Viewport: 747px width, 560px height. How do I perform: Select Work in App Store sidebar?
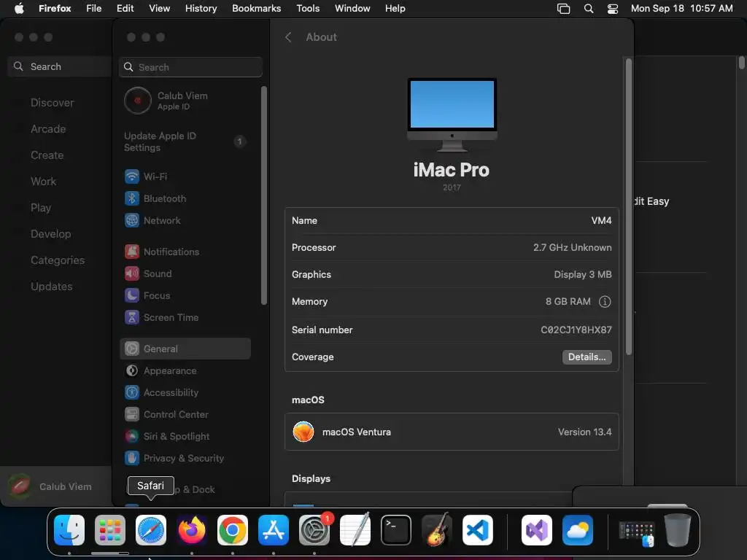coord(43,182)
